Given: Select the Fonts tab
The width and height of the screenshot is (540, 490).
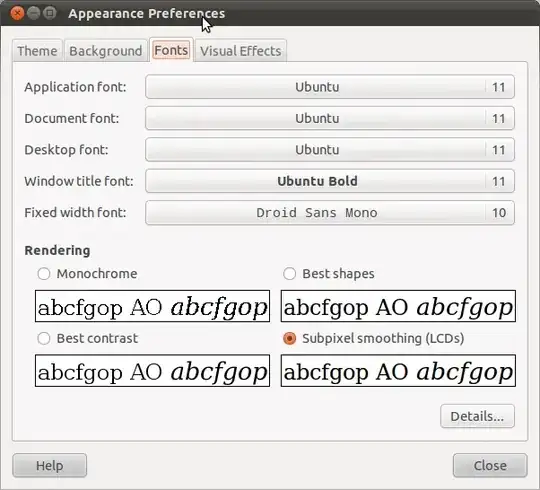Looking at the screenshot, I should 171,50.
